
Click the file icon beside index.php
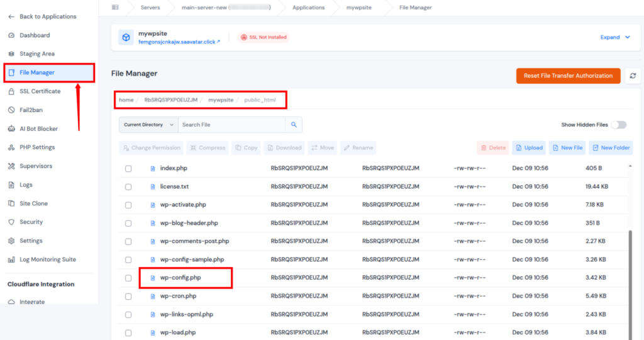pos(152,169)
